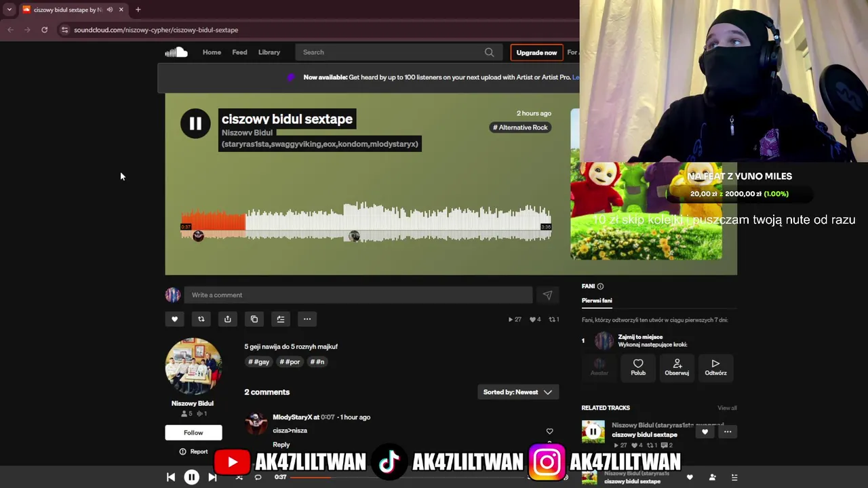Skip to previous track in the player bar

pyautogui.click(x=171, y=477)
